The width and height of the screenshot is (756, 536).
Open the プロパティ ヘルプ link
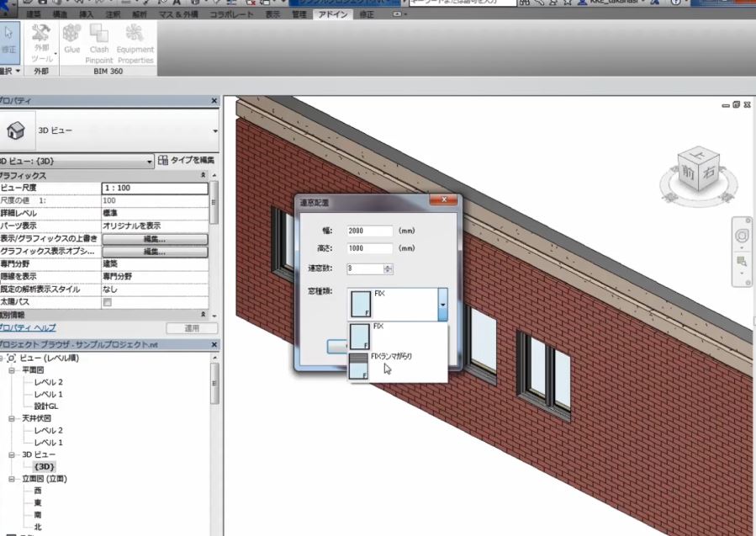(x=27, y=327)
